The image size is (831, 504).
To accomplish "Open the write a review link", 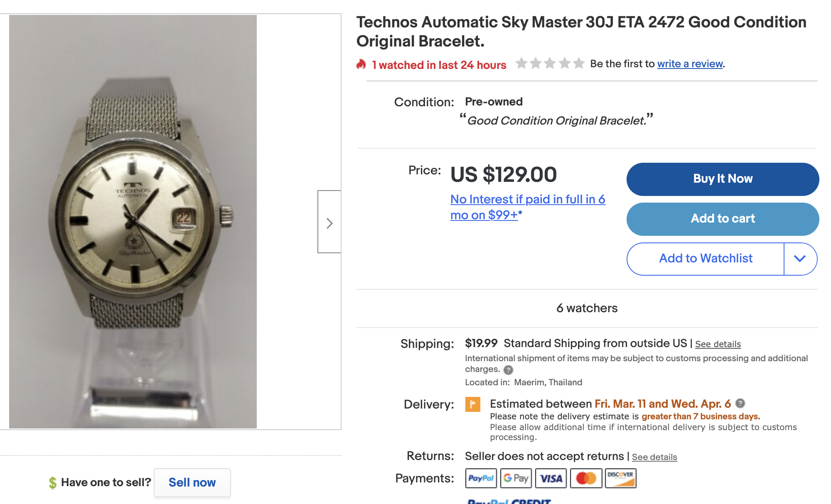I will pyautogui.click(x=690, y=64).
